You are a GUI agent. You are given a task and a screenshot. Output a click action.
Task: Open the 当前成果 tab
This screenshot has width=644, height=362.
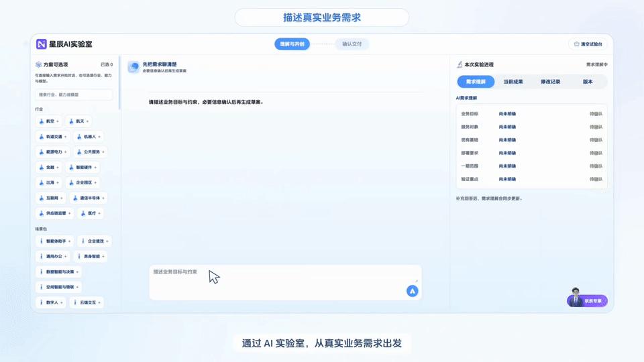513,82
